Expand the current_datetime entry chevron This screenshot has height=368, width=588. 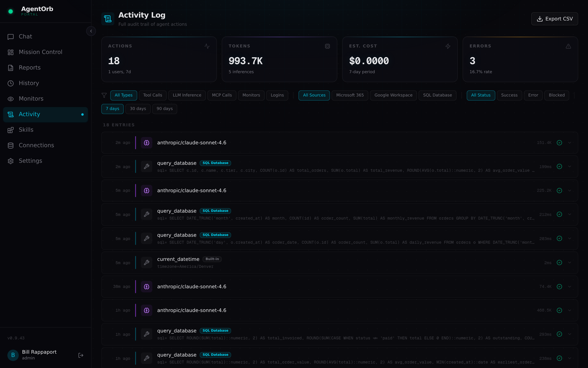click(570, 263)
